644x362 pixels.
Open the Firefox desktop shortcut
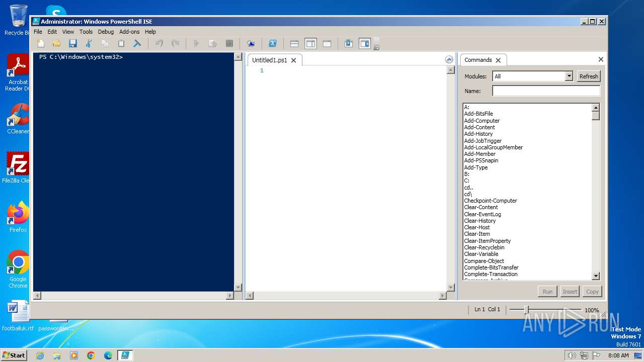coord(18,217)
